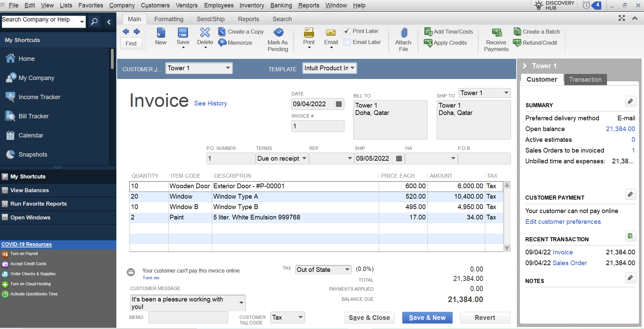Screen dimensions: 644x329
Task: Click the P.O. Number field
Action: 231,159
